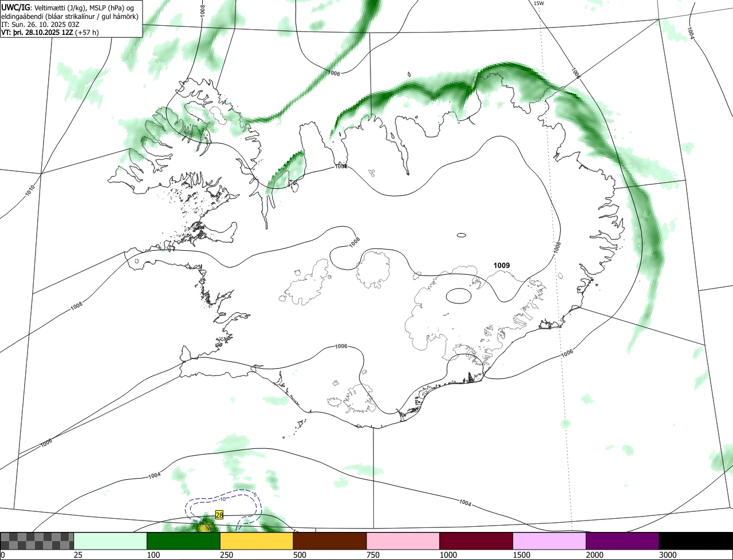Click the yellow 250–500 legend swatch
This screenshot has width=733, height=560.
coord(257,541)
